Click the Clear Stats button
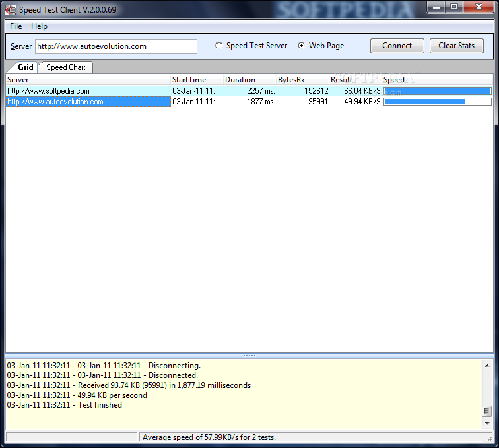Image resolution: width=499 pixels, height=448 pixels. coord(456,46)
